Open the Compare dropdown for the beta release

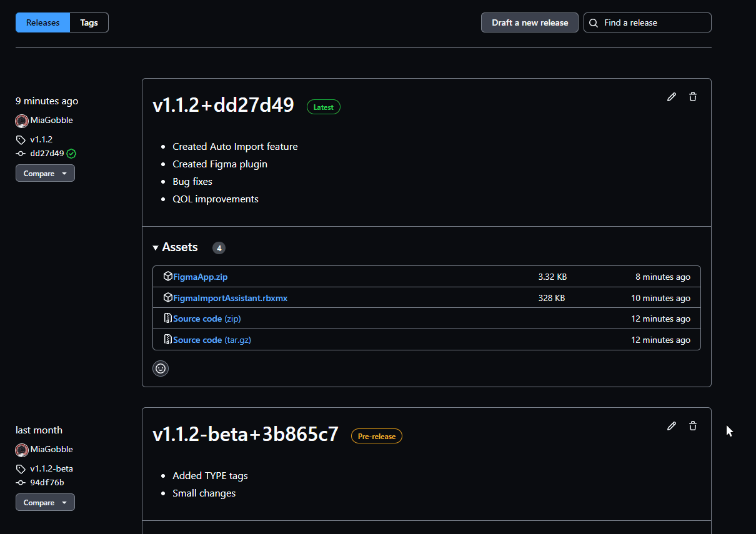[x=45, y=502]
